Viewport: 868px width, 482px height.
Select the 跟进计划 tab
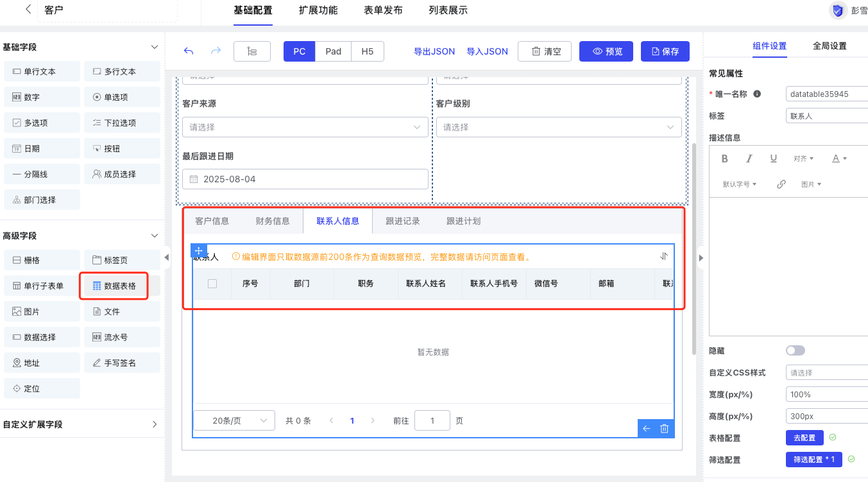[x=464, y=221]
